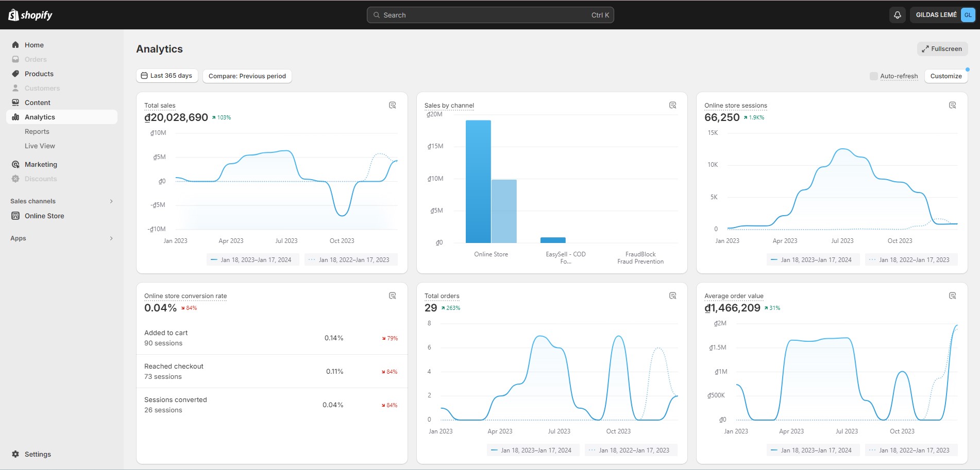The width and height of the screenshot is (980, 470).
Task: Open Live View in the sidebar
Action: [40, 146]
